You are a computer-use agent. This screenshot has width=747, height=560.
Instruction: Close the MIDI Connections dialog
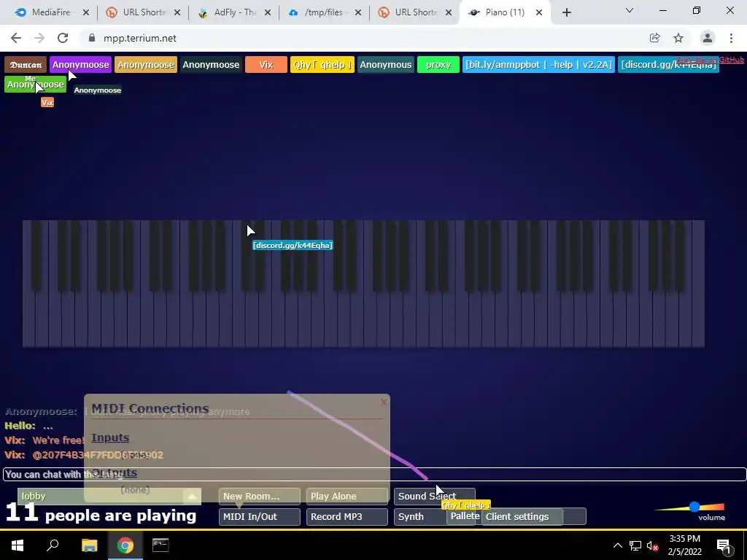pyautogui.click(x=384, y=402)
